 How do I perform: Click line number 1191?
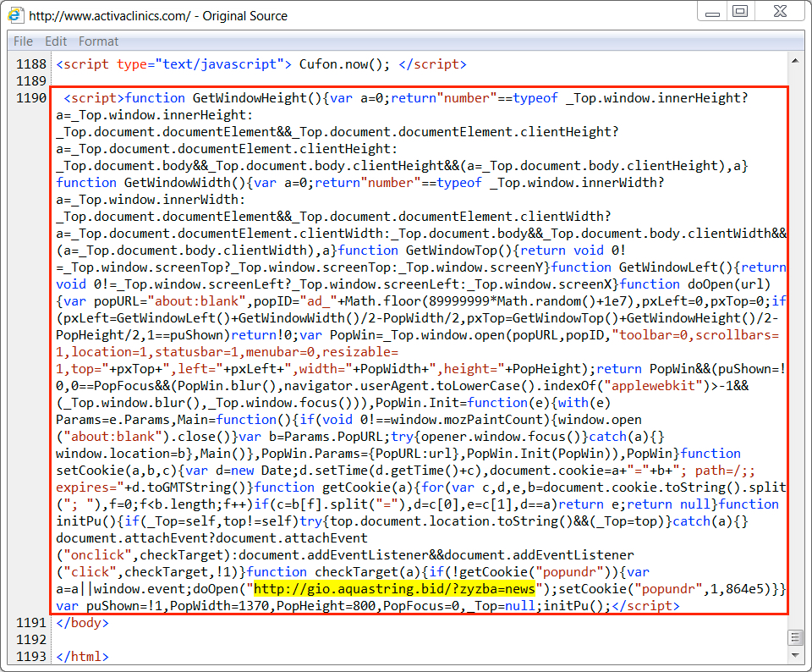(31, 623)
